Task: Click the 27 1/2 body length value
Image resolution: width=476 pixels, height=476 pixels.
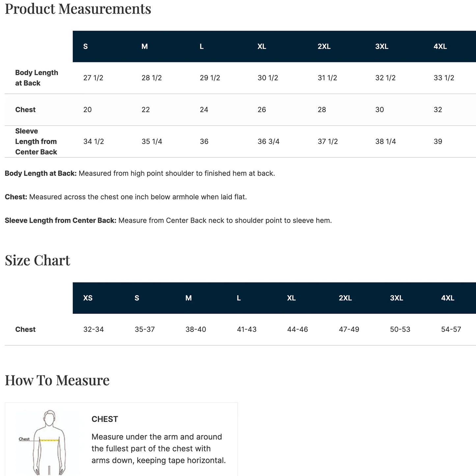Action: 93,78
